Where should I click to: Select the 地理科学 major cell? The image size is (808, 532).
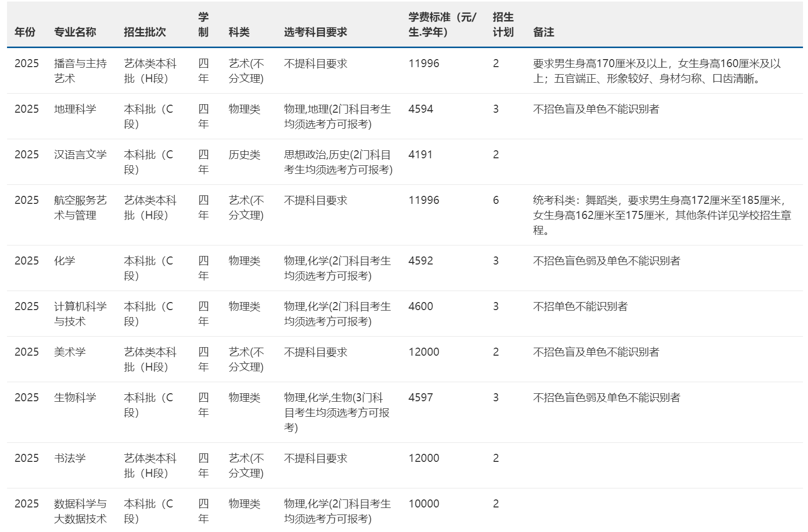pos(75,109)
